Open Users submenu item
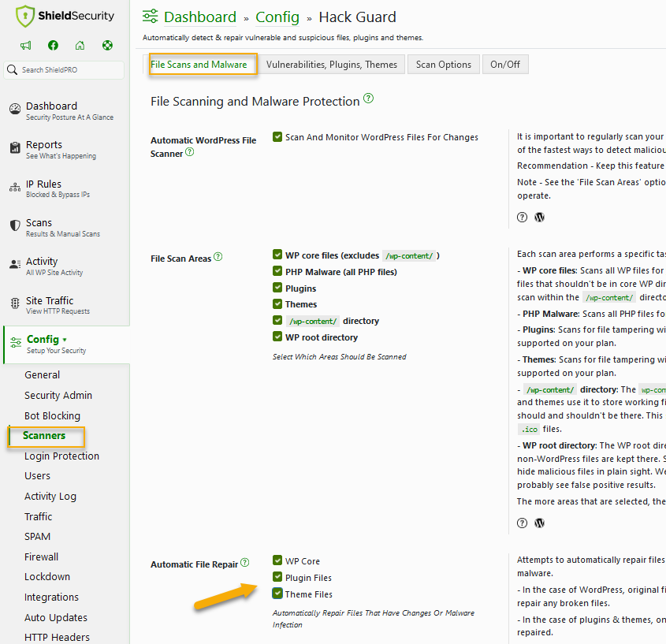Image resolution: width=666 pixels, height=644 pixels. pos(37,476)
